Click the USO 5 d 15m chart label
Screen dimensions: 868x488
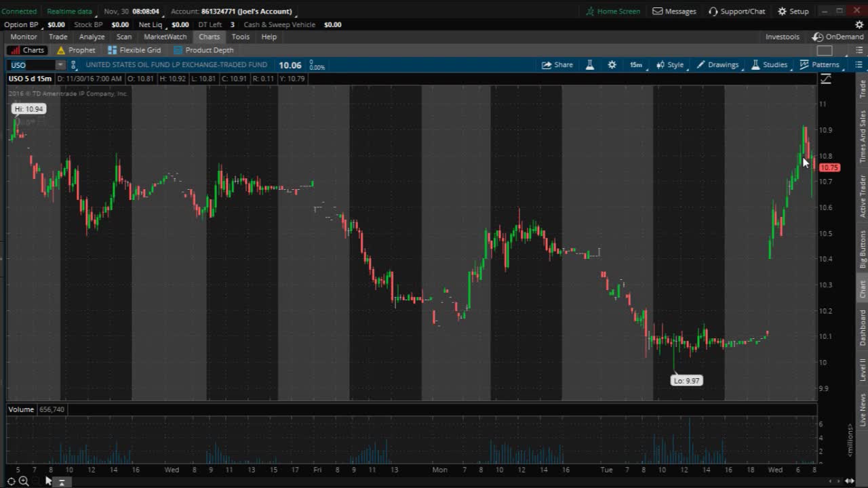pyautogui.click(x=30, y=79)
